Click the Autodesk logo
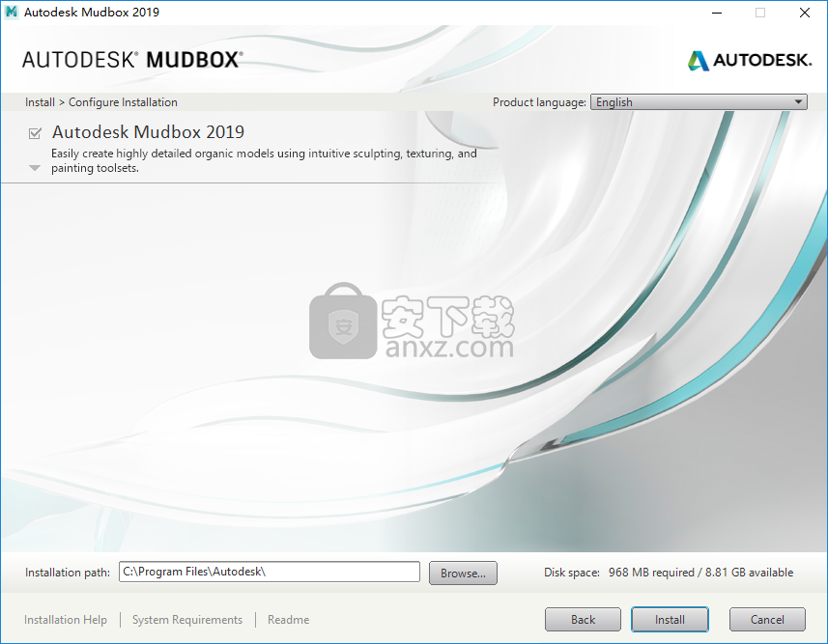 750,60
